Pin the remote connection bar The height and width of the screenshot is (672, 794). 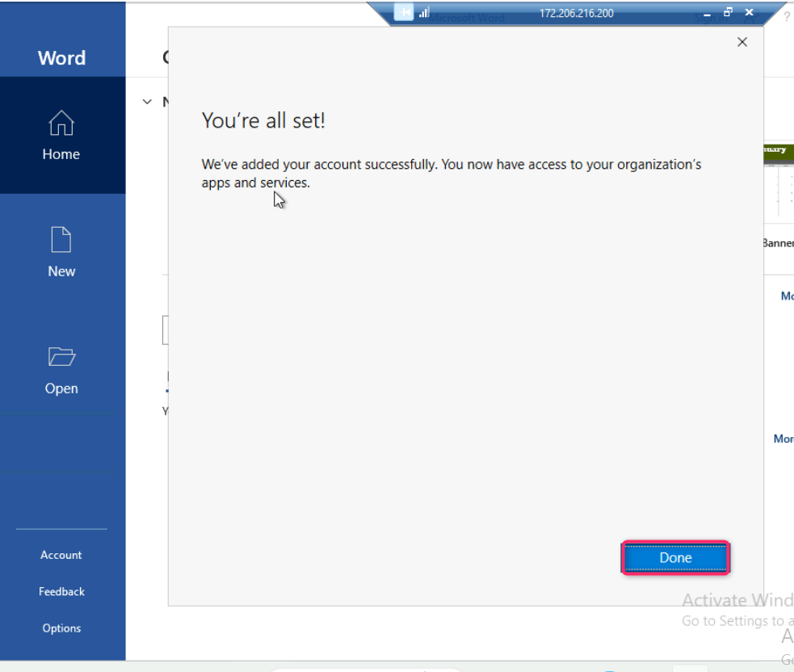tap(404, 13)
